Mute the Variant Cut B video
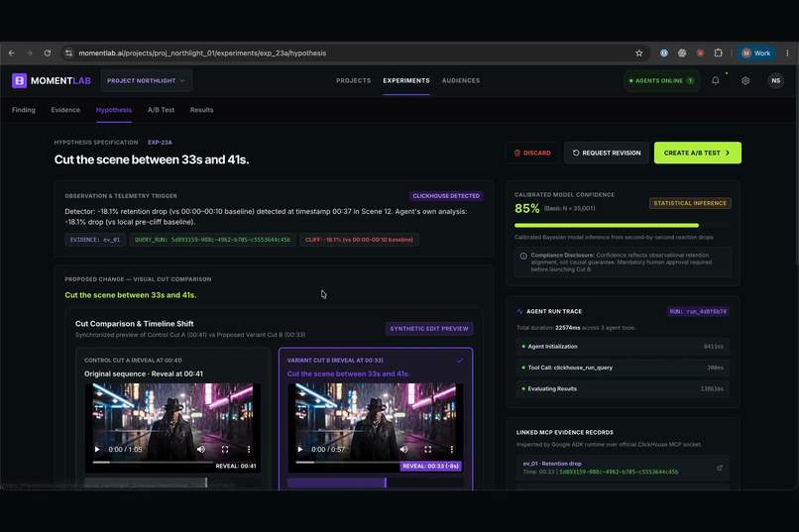Viewport: 799px width, 532px height. pos(404,450)
